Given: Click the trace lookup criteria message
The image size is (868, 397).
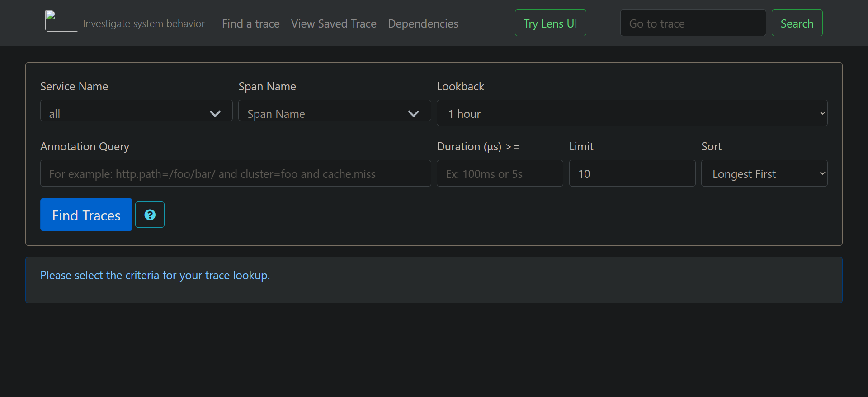Looking at the screenshot, I should point(155,276).
